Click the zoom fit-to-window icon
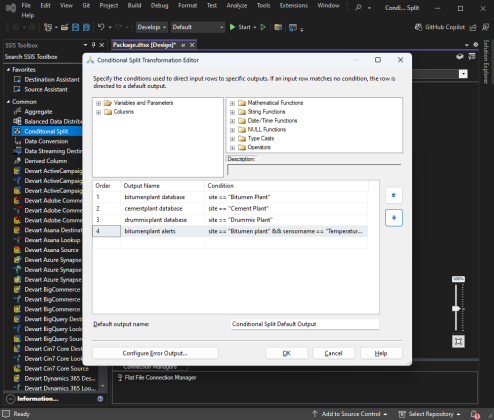 coord(458,341)
